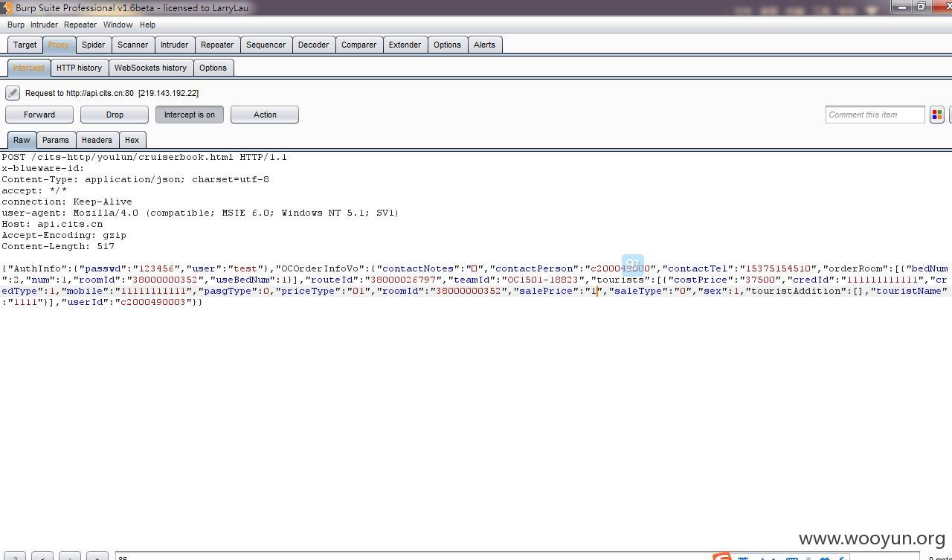The height and width of the screenshot is (560, 952).
Task: Click the "x-blueware-id:" header line
Action: (x=43, y=168)
